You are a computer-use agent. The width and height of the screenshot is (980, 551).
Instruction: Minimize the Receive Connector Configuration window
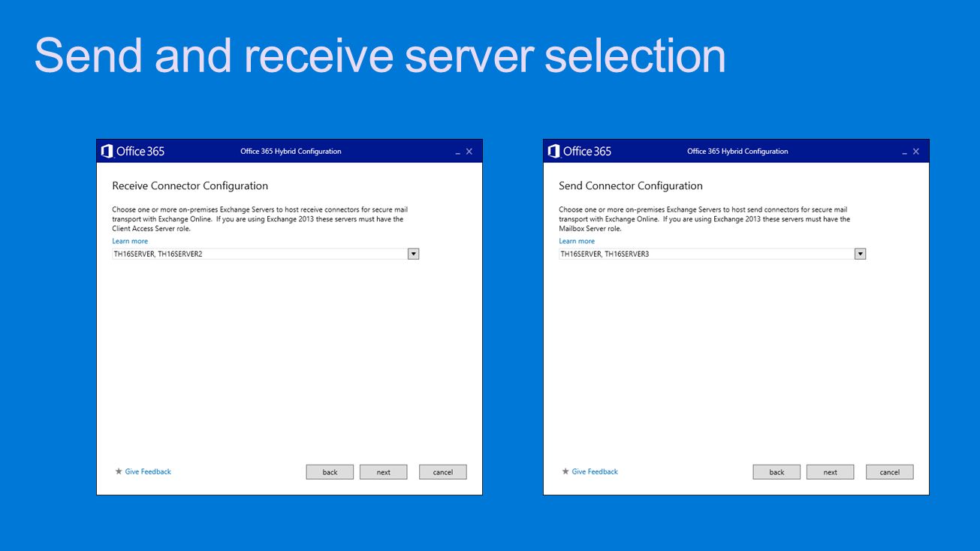[x=457, y=152]
